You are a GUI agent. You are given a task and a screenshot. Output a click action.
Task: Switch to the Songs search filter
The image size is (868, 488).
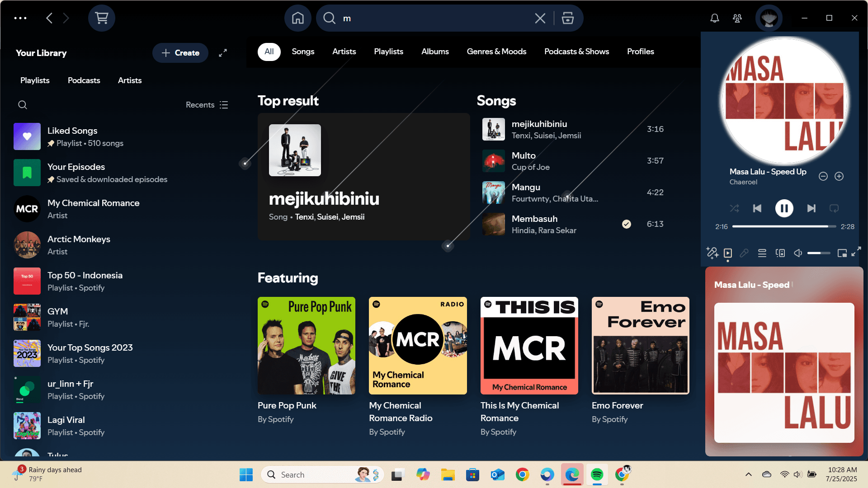click(303, 52)
